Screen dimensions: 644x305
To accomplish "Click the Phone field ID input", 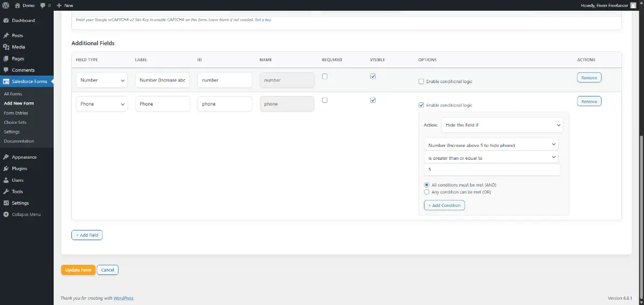I will 225,103.
